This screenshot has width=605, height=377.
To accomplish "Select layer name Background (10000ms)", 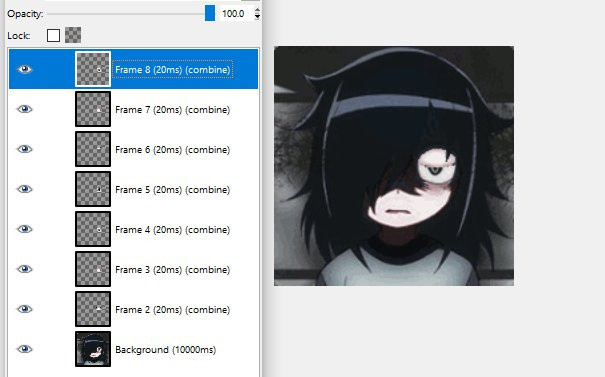I will coord(166,350).
